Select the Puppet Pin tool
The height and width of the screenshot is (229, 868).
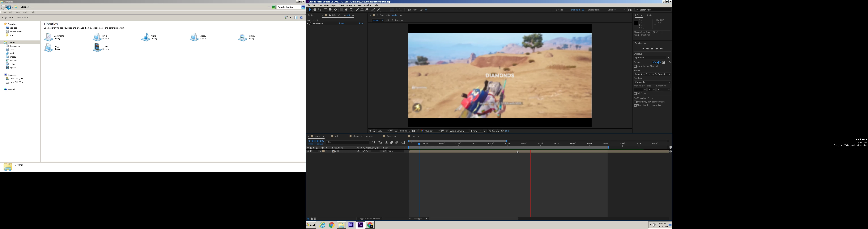(379, 10)
